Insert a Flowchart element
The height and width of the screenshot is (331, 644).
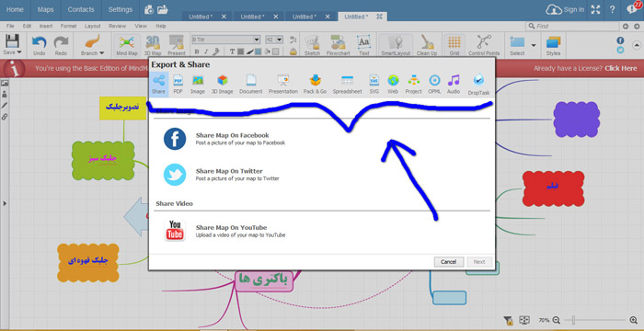pyautogui.click(x=338, y=45)
